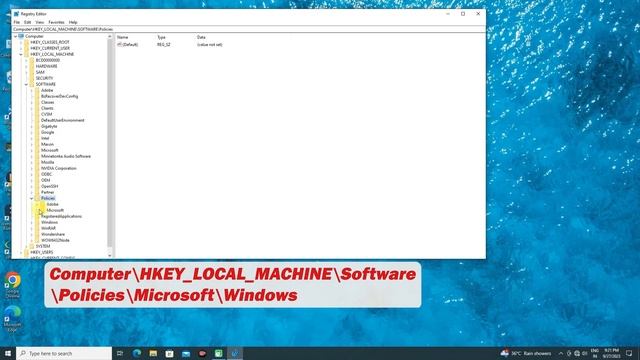Maximize the Registry Editor window
The width and height of the screenshot is (640, 360).
point(463,14)
